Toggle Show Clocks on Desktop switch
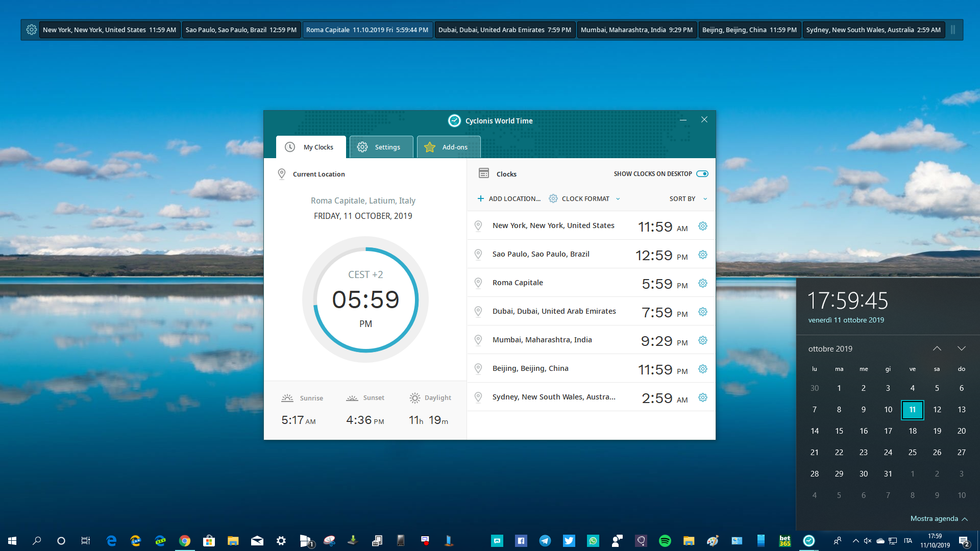This screenshot has width=980, height=551. (x=702, y=173)
